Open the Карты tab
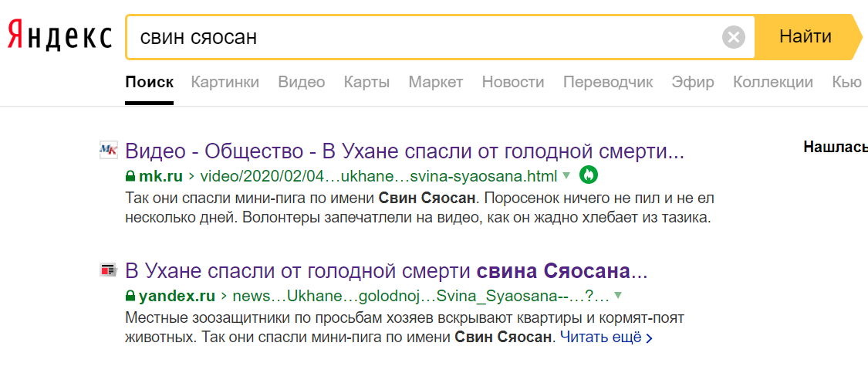This screenshot has width=868, height=380. (x=366, y=83)
